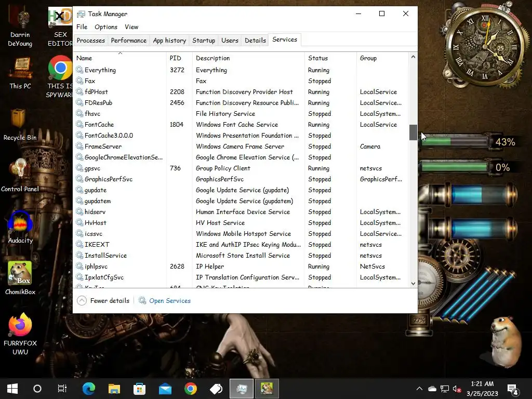Sort services by Group column header
The width and height of the screenshot is (532, 399).
(383, 58)
